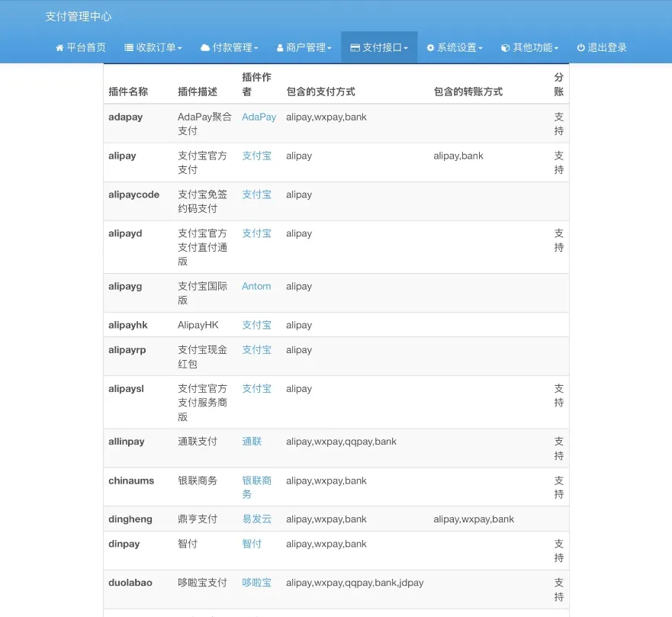Select the dinpay plugin name
This screenshot has height=617, width=672.
point(124,544)
